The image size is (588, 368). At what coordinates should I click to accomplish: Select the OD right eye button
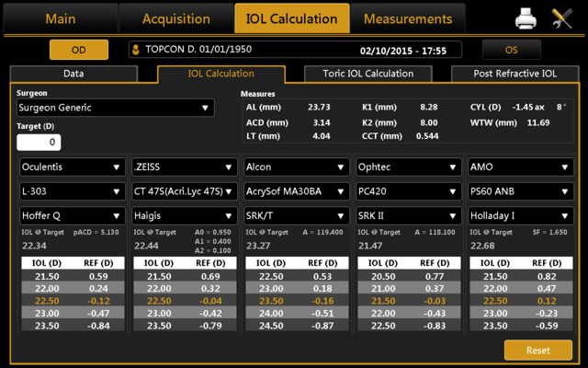(x=79, y=50)
